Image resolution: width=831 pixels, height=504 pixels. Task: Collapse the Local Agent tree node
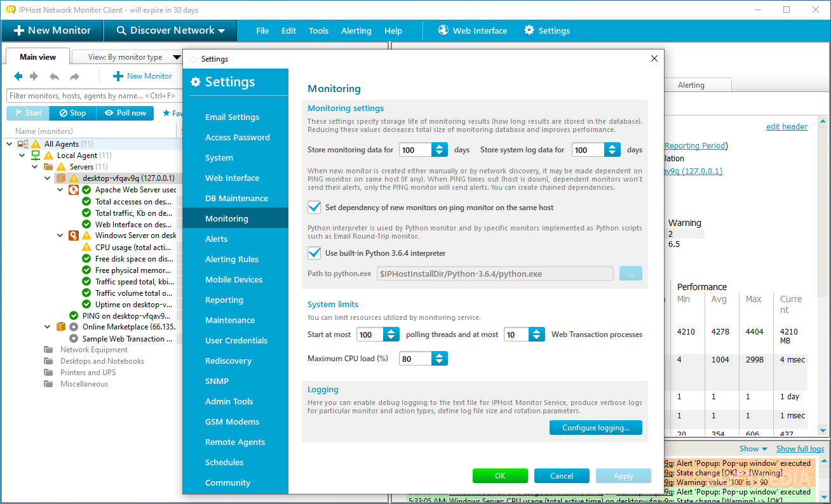22,156
